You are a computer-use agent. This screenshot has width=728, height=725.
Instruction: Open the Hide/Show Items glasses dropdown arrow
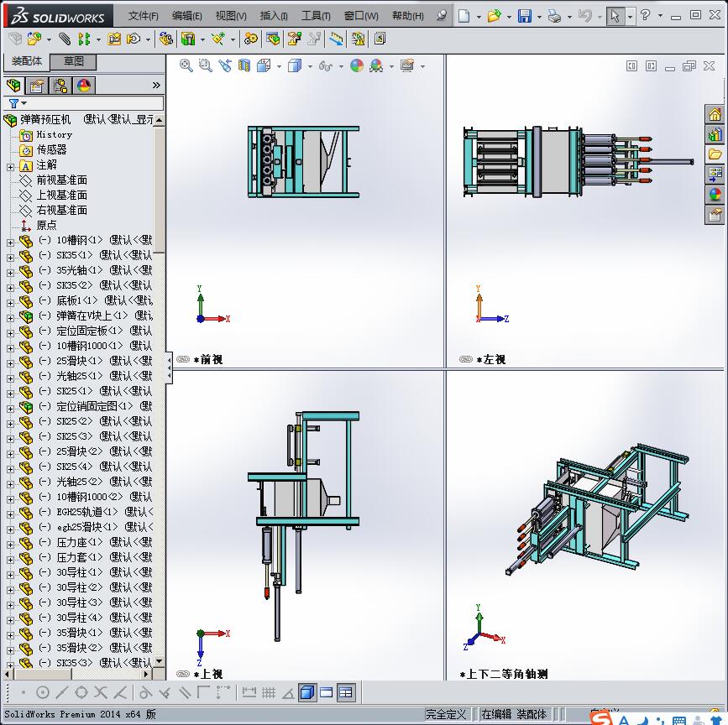(x=340, y=66)
